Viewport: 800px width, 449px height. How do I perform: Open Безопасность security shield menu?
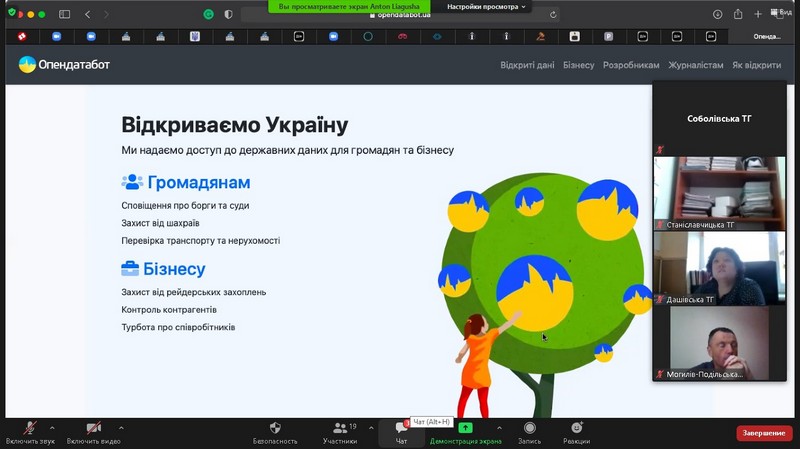pyautogui.click(x=275, y=433)
